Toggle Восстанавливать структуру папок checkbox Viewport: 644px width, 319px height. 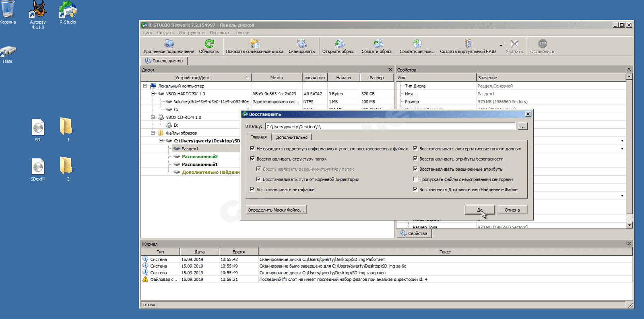252,159
